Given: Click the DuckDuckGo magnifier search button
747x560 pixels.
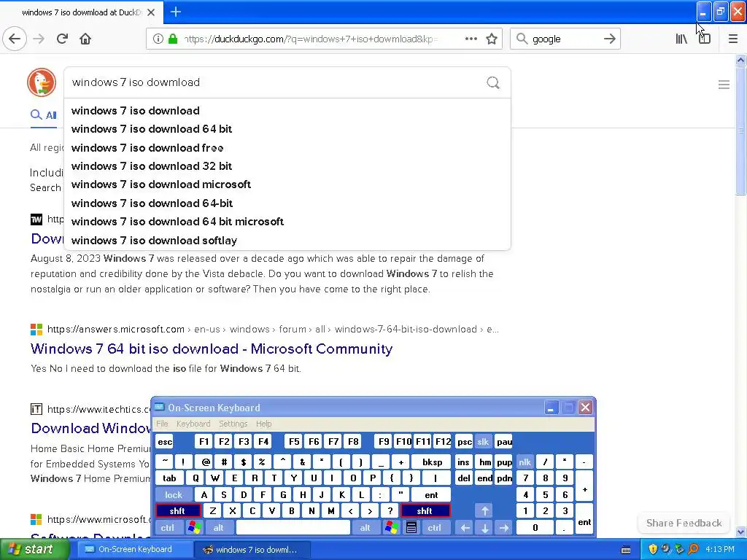Looking at the screenshot, I should coord(493,83).
